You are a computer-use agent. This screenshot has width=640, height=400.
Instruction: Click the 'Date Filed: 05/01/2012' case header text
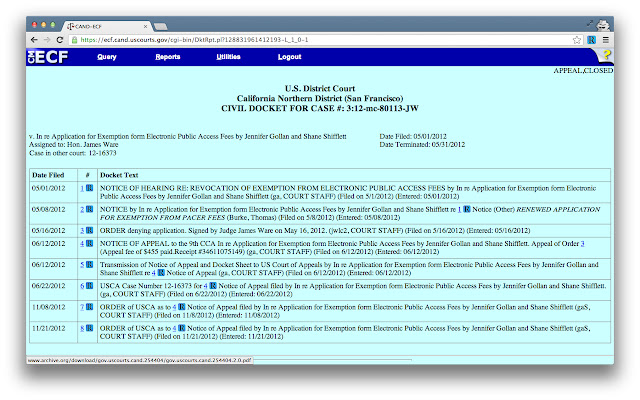pyautogui.click(x=413, y=136)
